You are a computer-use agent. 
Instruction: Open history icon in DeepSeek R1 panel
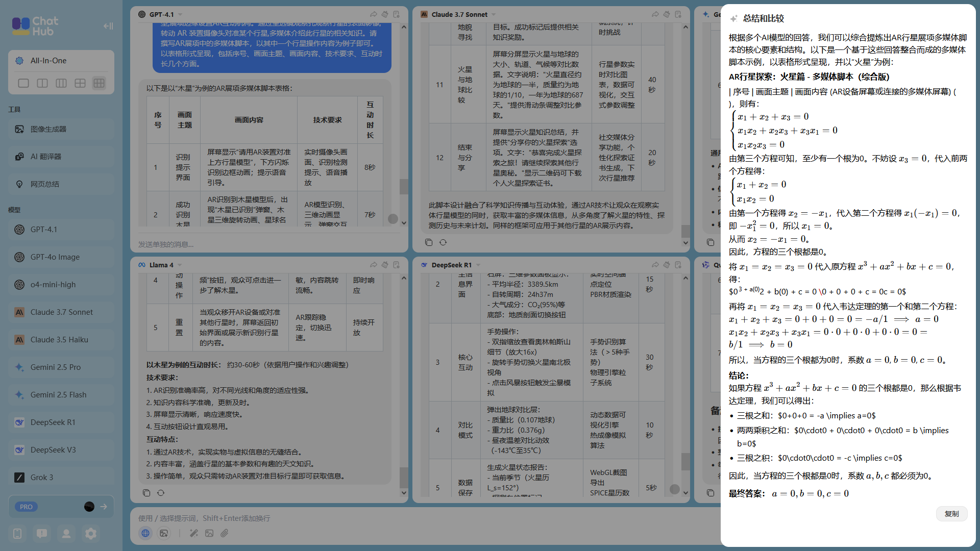click(x=678, y=265)
